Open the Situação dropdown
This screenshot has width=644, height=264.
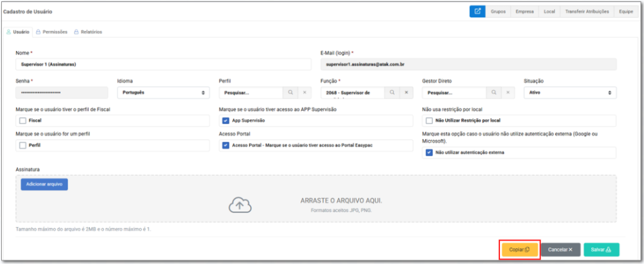(x=570, y=93)
